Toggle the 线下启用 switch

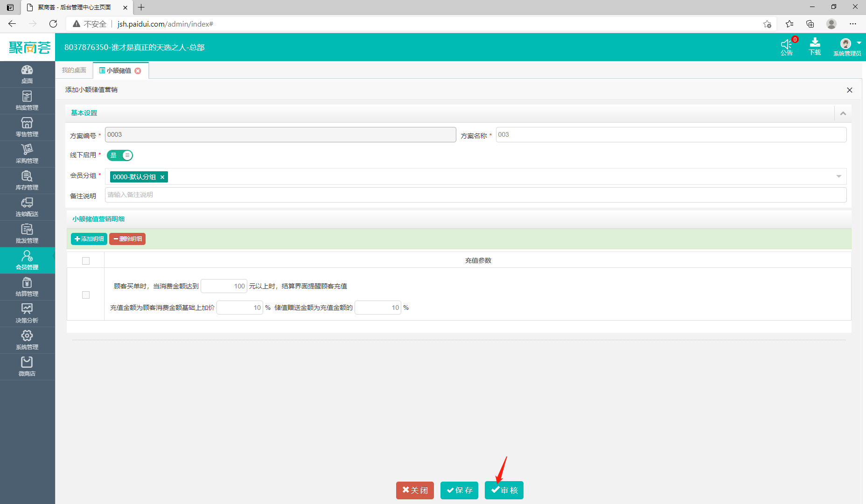point(120,155)
